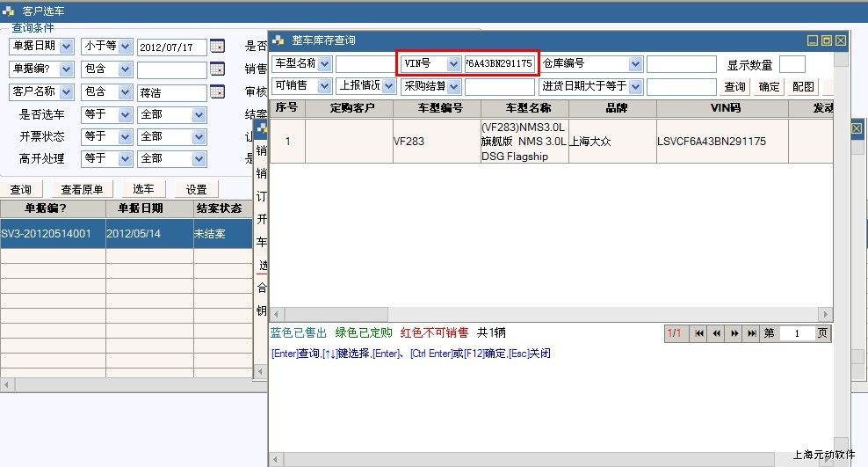
Task: Jump to last page of inventory results
Action: pyautogui.click(x=752, y=333)
